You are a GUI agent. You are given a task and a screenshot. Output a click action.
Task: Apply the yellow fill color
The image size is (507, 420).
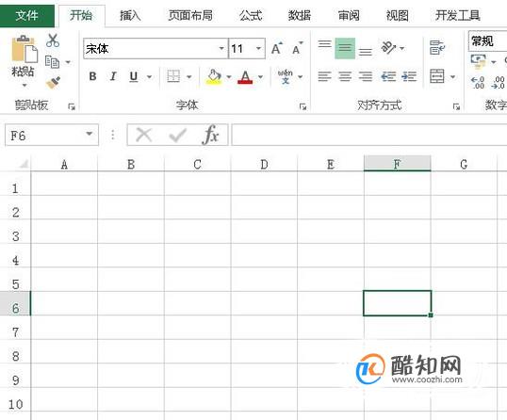(214, 77)
